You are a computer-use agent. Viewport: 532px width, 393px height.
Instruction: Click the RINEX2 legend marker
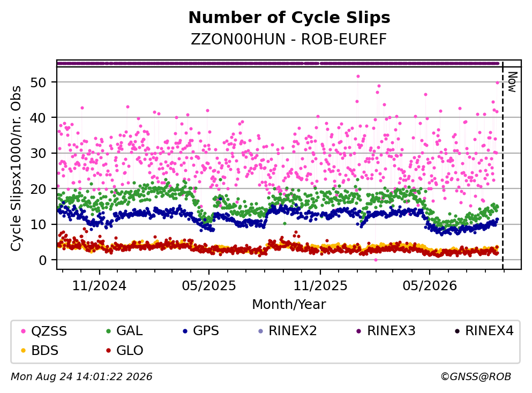pyautogui.click(x=260, y=331)
